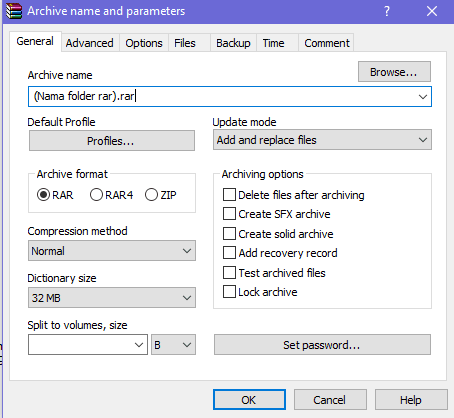
Task: Click the Set password button
Action: click(322, 345)
